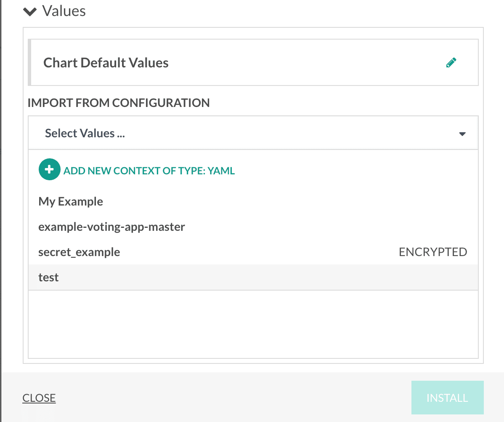The height and width of the screenshot is (422, 504).
Task: Click the CLOSE link
Action: coord(39,398)
